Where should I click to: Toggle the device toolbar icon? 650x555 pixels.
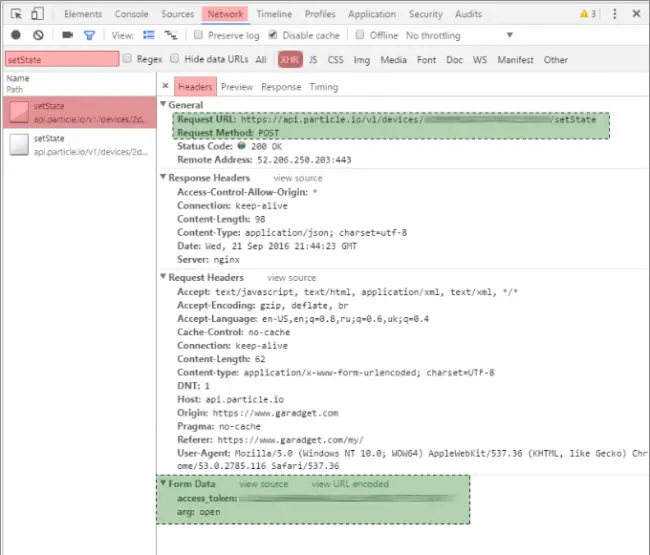pyautogui.click(x=37, y=14)
